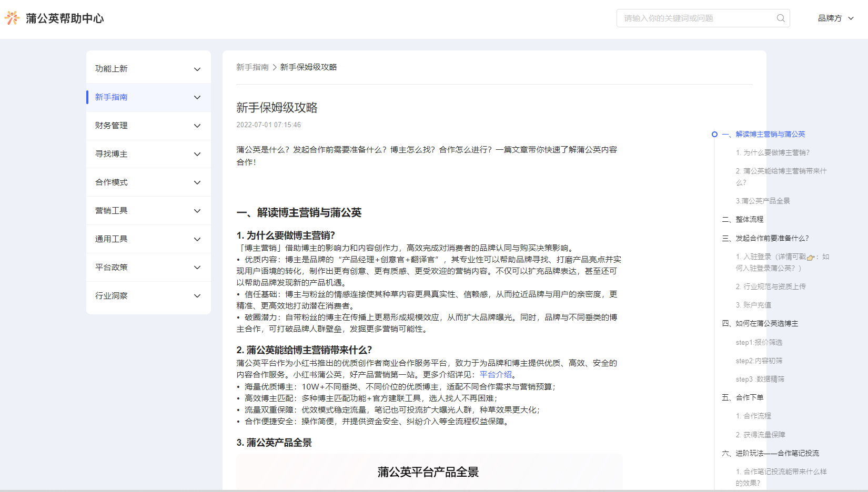Click the search magnifier icon
Viewport: 868px width, 492px height.
point(781,18)
